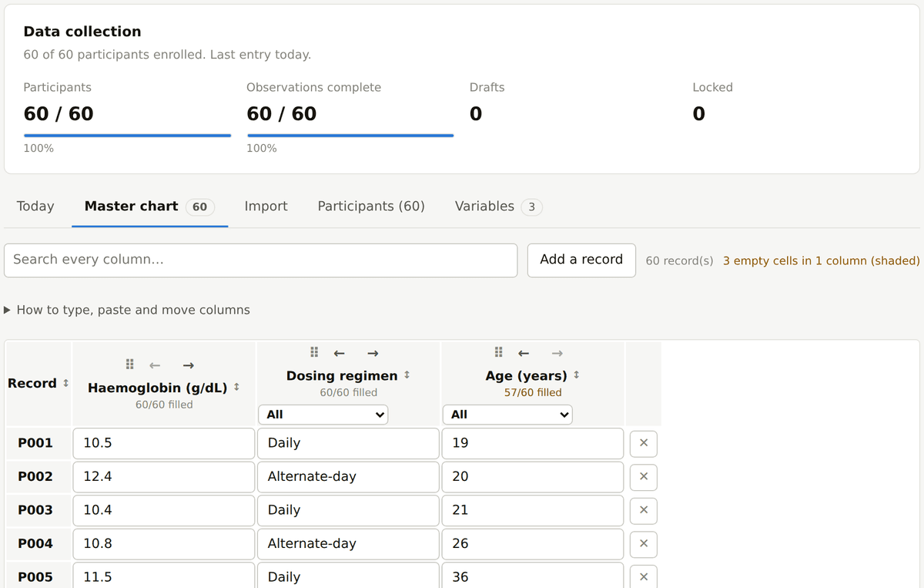Click the P004 Alternate-day regimen cell

coord(349,543)
